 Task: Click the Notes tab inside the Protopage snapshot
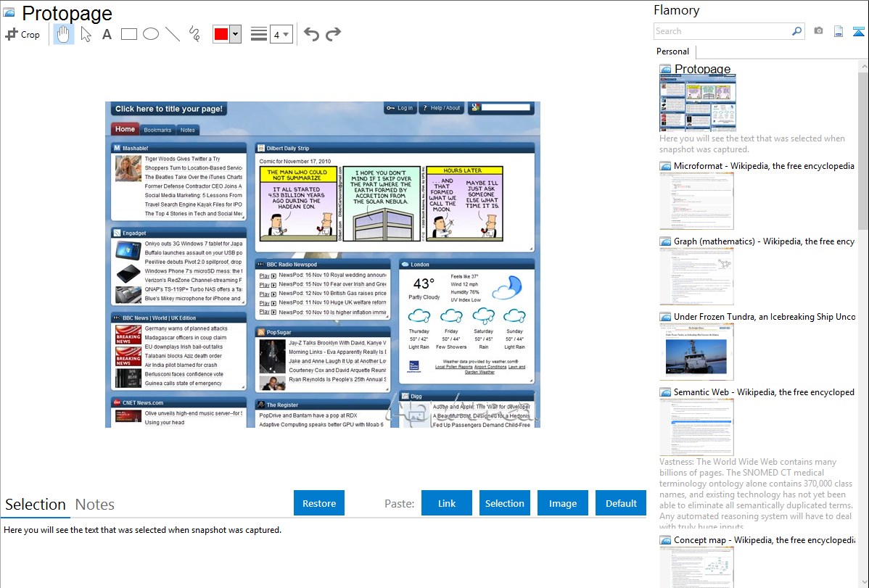(x=187, y=130)
